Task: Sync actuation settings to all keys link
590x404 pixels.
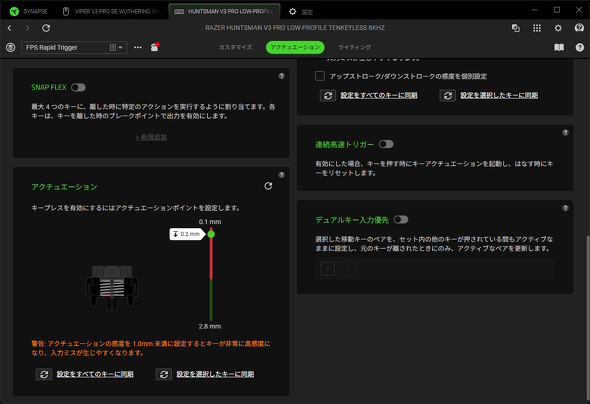Action: tap(95, 374)
